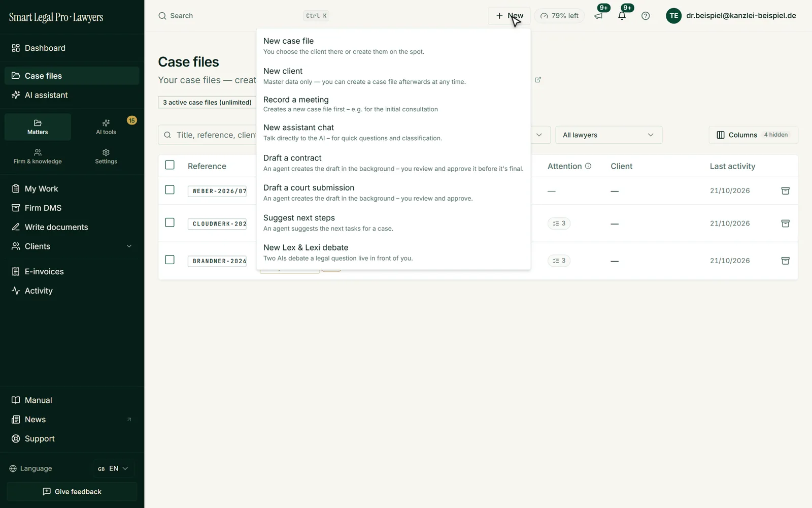Open the Settings gear section
812x508 pixels.
(106, 156)
